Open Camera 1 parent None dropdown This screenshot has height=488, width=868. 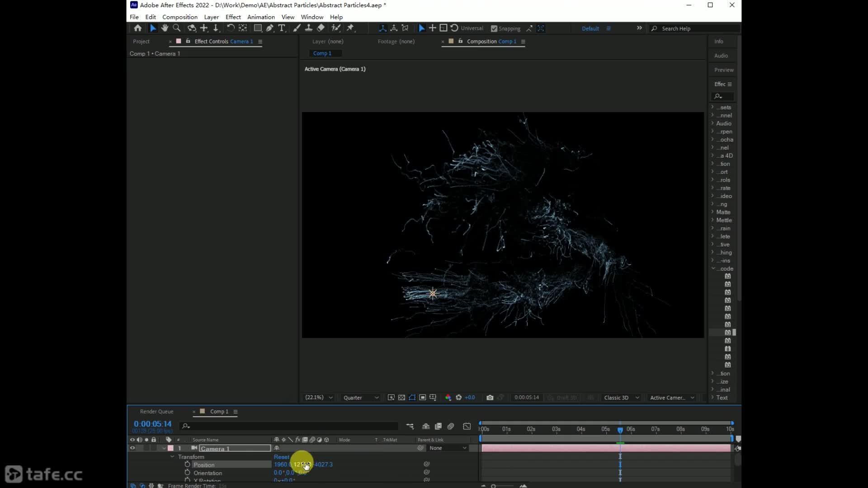pos(448,448)
